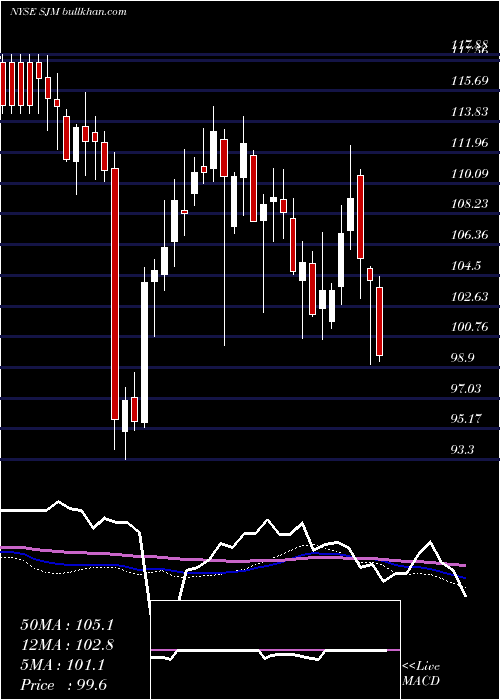Select the 93.3 price level label
This screenshot has height=700, width=500.
[464, 450]
